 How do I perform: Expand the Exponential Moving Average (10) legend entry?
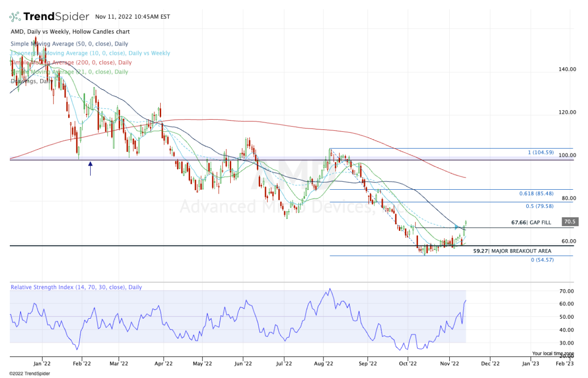(90, 53)
